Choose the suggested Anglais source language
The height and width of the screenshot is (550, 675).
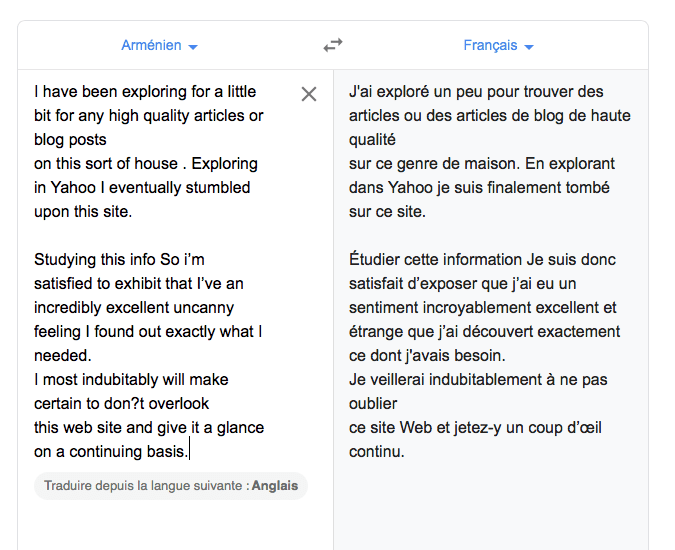[x=275, y=486]
